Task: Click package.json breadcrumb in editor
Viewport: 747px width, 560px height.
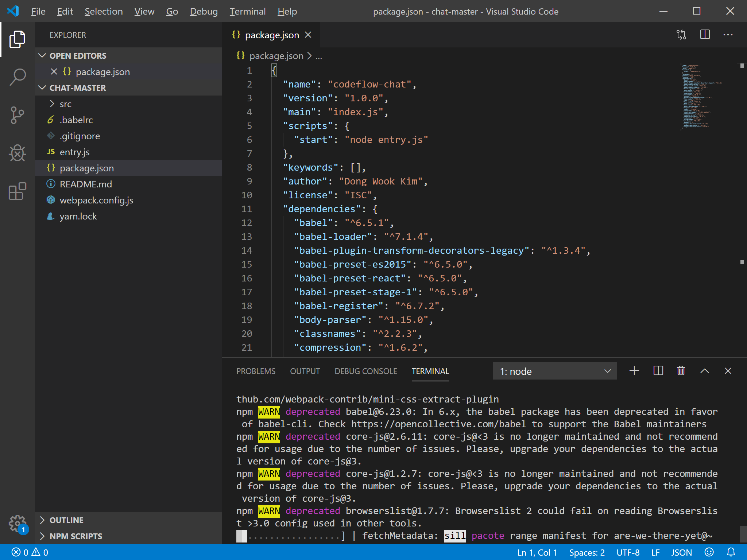Action: 276,56
